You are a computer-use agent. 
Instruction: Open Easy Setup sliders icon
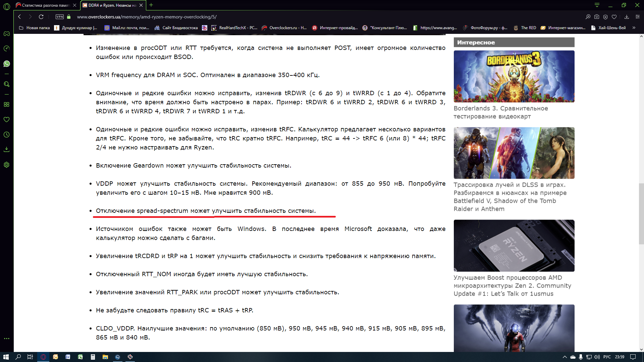(x=637, y=17)
